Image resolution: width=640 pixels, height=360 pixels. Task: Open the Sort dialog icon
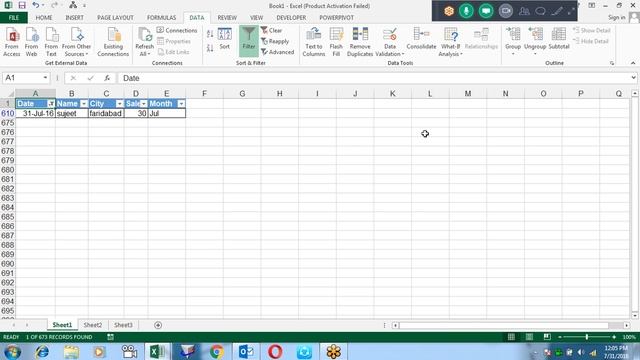(x=224, y=39)
